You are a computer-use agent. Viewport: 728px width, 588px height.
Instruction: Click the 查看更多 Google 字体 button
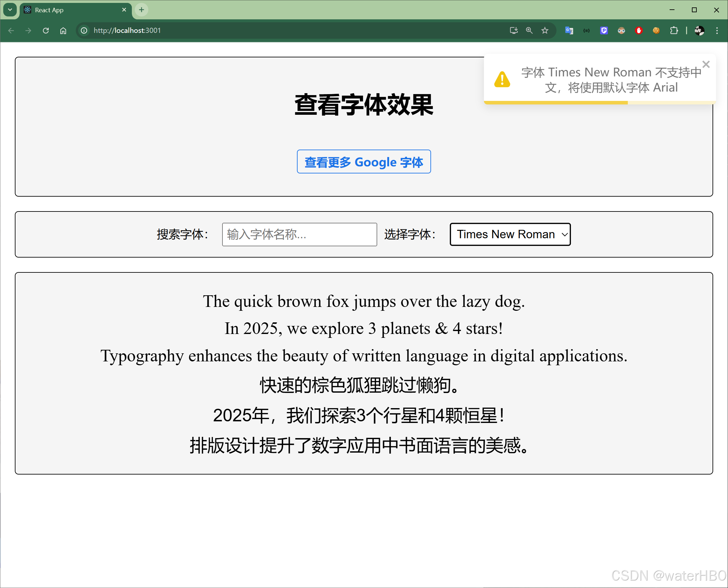click(363, 162)
